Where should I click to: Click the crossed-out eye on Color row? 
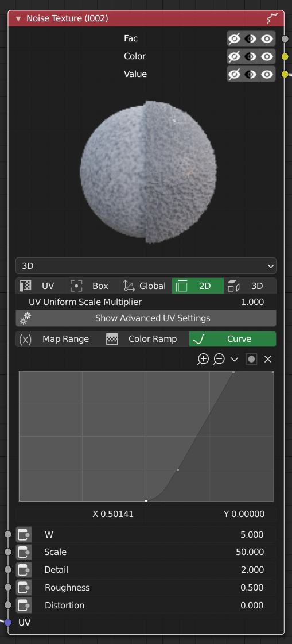[x=235, y=57]
